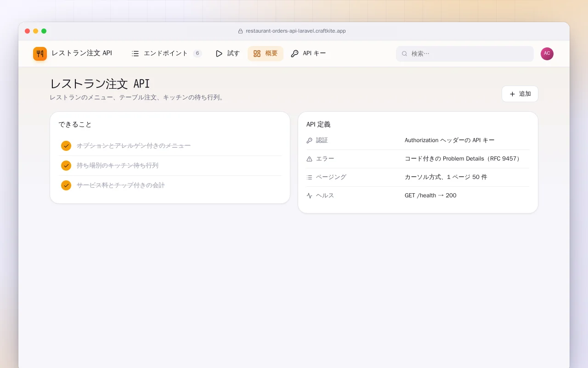Uncheck サービス料とチップ付きの会計 item
This screenshot has height=368, width=588.
[66, 185]
